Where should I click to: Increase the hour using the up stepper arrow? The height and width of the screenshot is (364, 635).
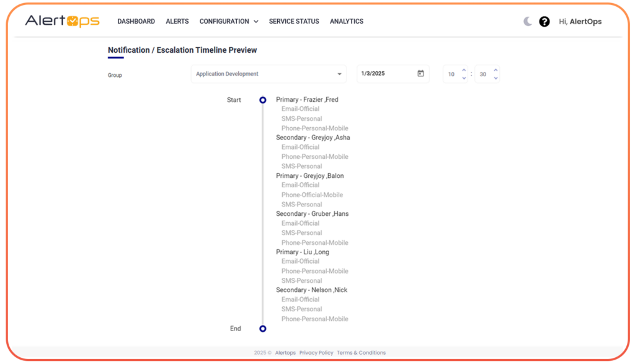point(464,70)
